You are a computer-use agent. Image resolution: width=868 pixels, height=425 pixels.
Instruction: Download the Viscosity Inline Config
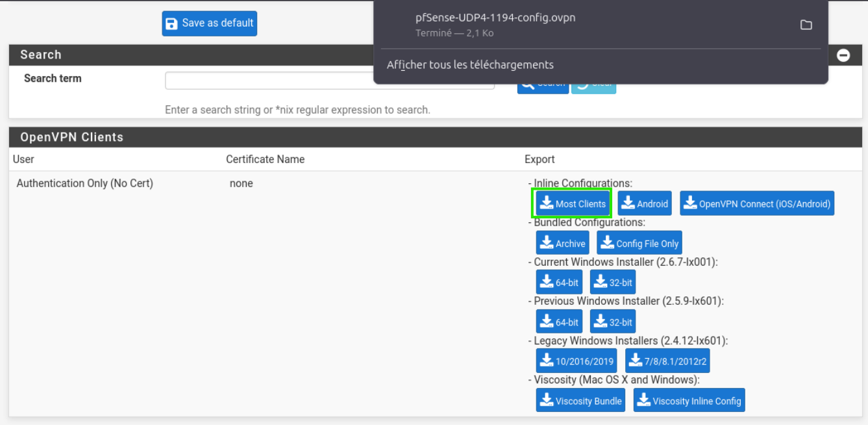pyautogui.click(x=689, y=400)
